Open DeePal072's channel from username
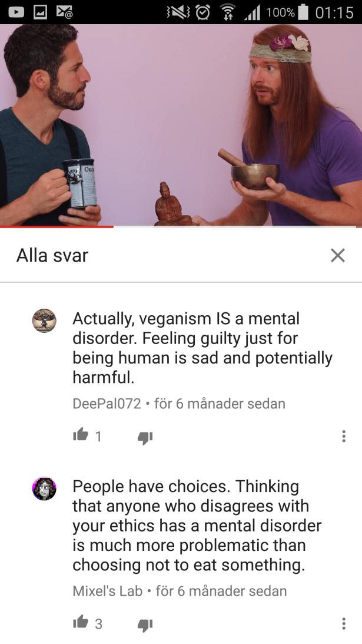 point(107,404)
